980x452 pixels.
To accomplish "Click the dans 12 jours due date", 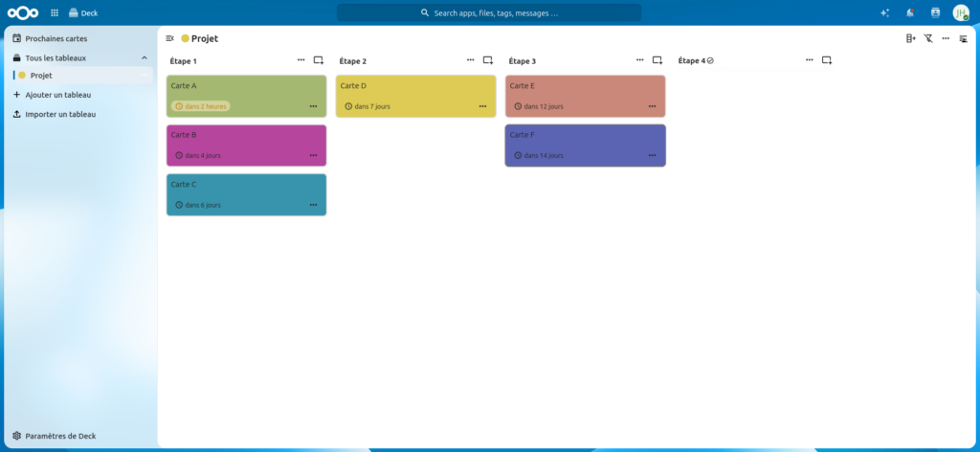I will point(539,106).
